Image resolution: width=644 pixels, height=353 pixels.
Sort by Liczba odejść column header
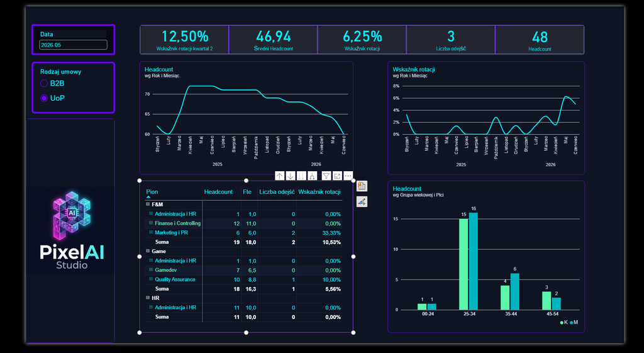tap(277, 192)
